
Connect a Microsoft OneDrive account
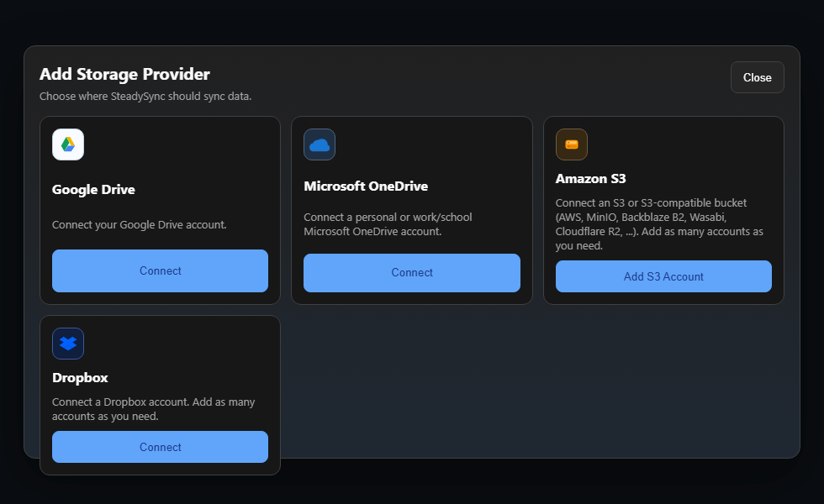[x=412, y=273]
